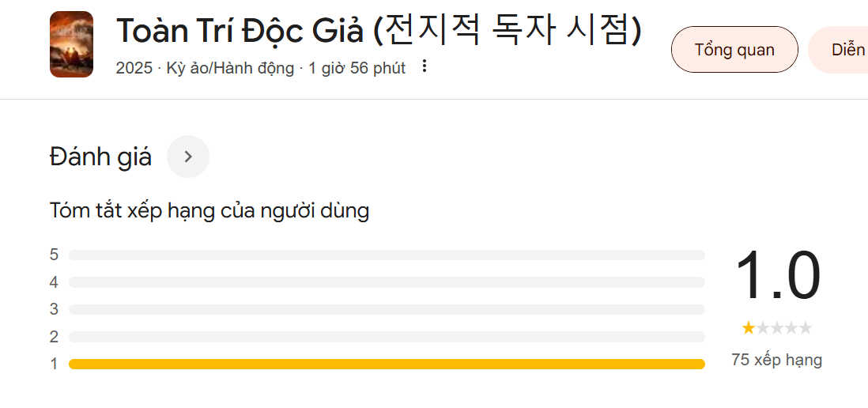Click the movie poster thumbnail

click(71, 44)
